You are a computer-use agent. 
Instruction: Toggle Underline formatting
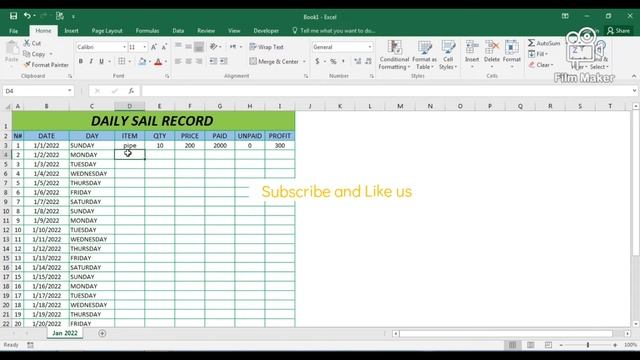[101, 61]
